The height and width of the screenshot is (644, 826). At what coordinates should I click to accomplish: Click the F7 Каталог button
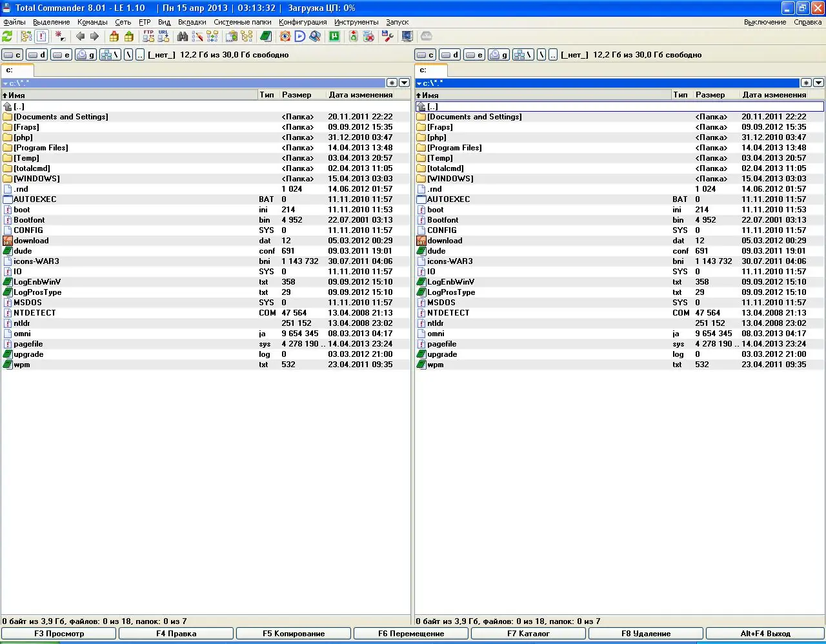click(529, 634)
